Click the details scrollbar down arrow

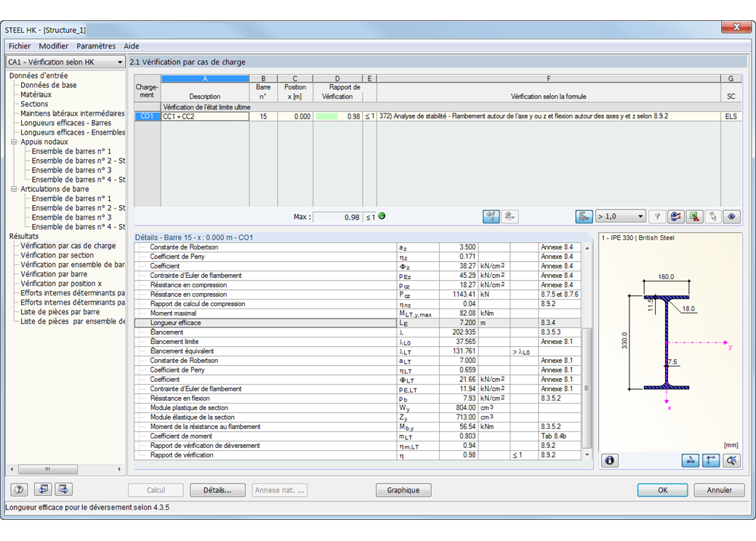(587, 454)
